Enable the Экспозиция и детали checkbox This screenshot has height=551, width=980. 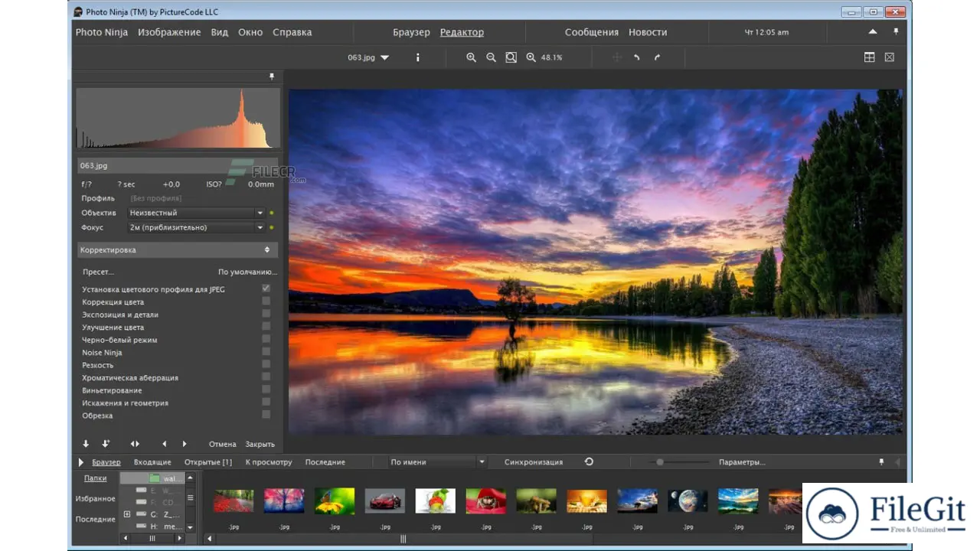[x=266, y=314]
